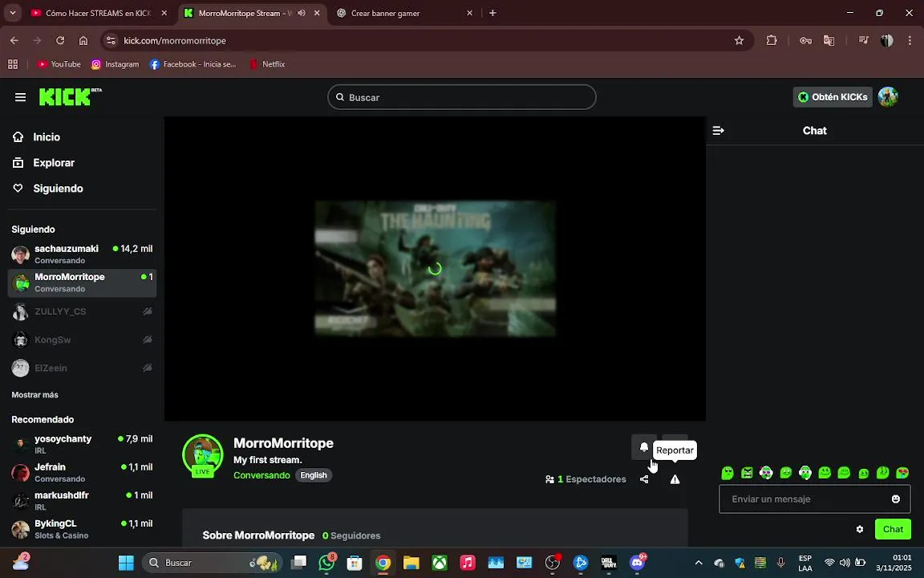Open offline channel ZULLYY_CS
The width and height of the screenshot is (924, 578).
point(82,311)
